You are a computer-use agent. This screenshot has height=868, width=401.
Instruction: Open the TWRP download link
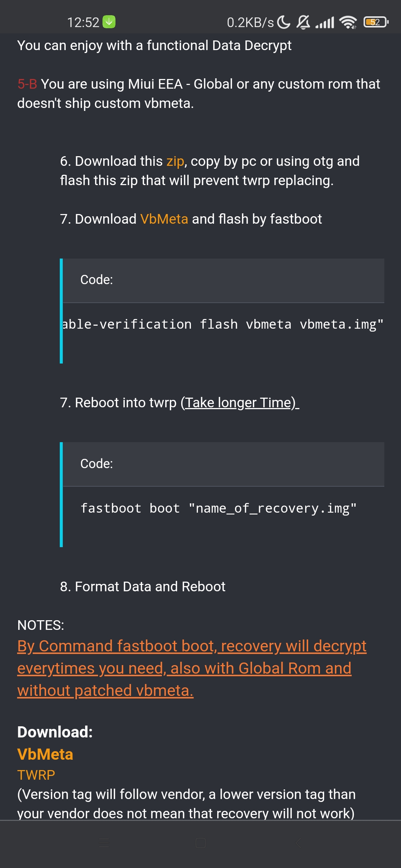(x=36, y=775)
